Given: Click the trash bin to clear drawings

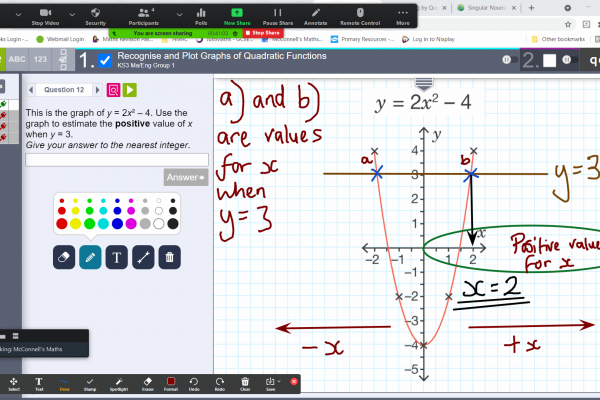Looking at the screenshot, I should click(170, 257).
